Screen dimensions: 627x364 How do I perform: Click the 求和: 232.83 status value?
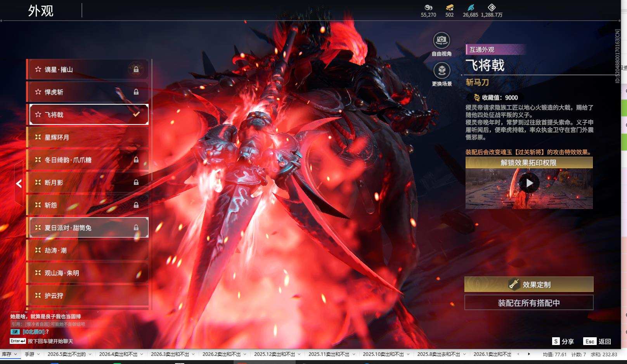[604, 354]
